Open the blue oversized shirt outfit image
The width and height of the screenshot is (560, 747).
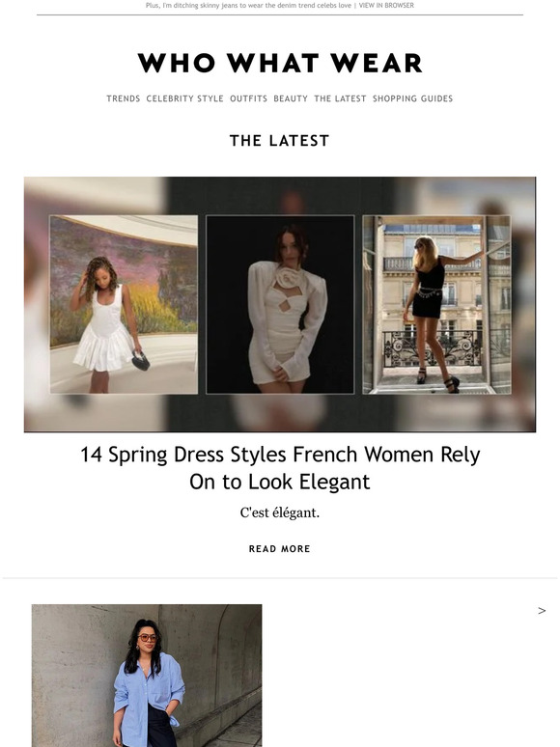click(147, 676)
